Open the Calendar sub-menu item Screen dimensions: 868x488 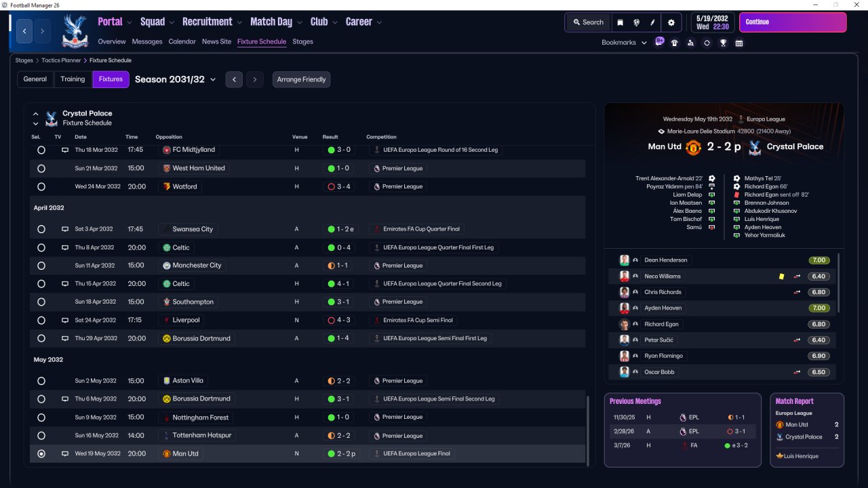pyautogui.click(x=182, y=41)
